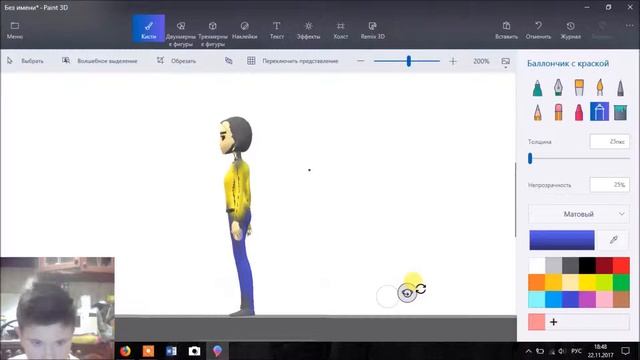The width and height of the screenshot is (640, 360).
Task: Pick the orange color swatch
Action: 537,282
